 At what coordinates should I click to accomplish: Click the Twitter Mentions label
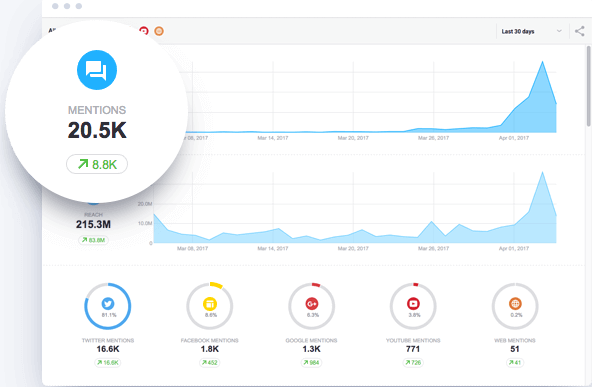pyautogui.click(x=108, y=340)
